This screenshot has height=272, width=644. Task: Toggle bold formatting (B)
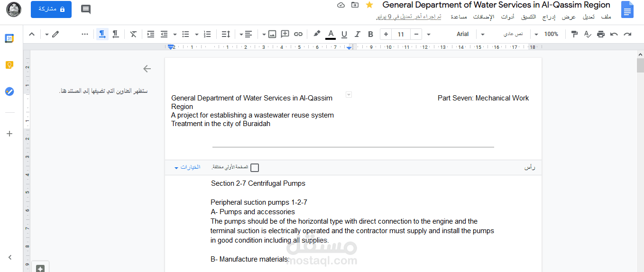pos(371,34)
